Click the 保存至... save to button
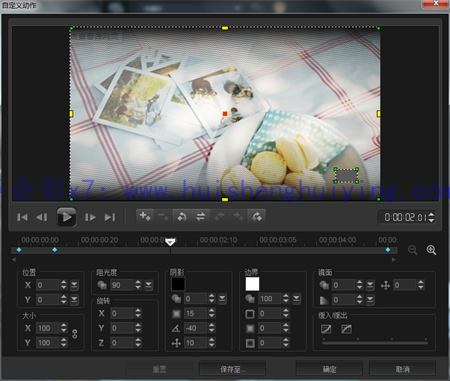This screenshot has height=381, width=450. point(233,369)
